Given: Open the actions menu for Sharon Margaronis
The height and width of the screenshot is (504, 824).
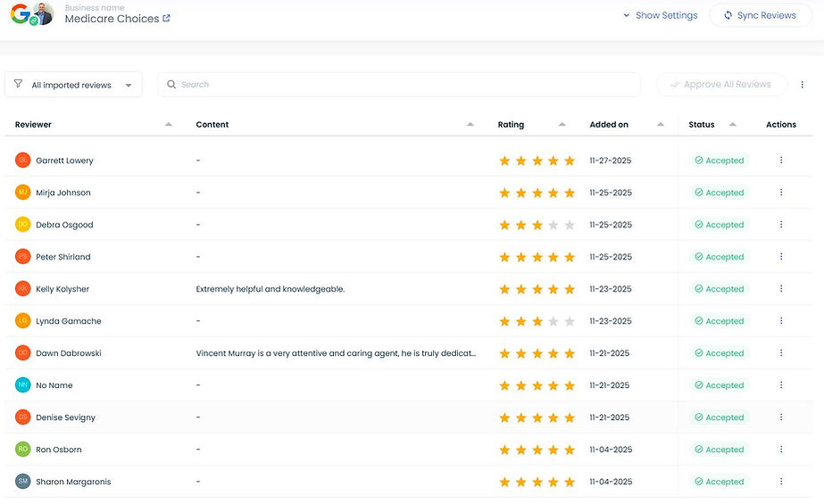Looking at the screenshot, I should 781,482.
